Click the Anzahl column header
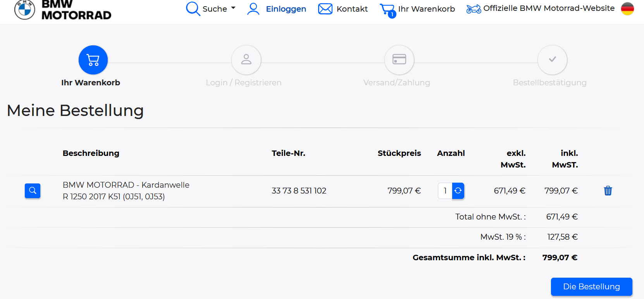The width and height of the screenshot is (644, 299). point(451,153)
